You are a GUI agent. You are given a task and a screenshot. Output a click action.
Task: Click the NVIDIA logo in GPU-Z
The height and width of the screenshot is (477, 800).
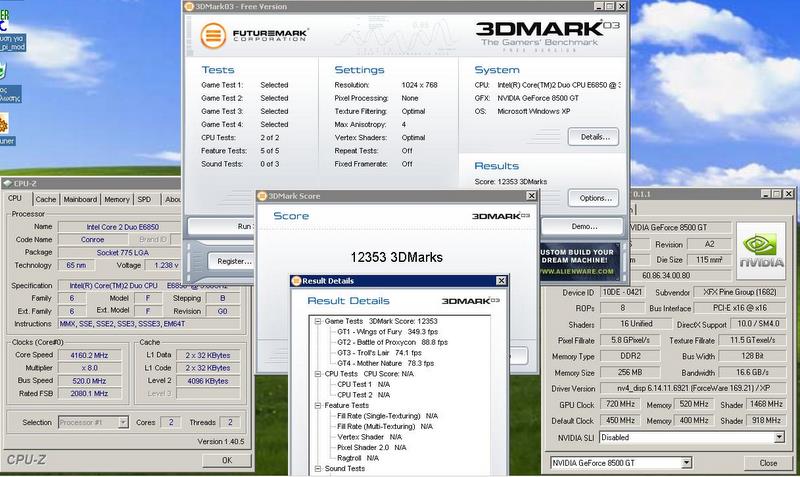[761, 250]
